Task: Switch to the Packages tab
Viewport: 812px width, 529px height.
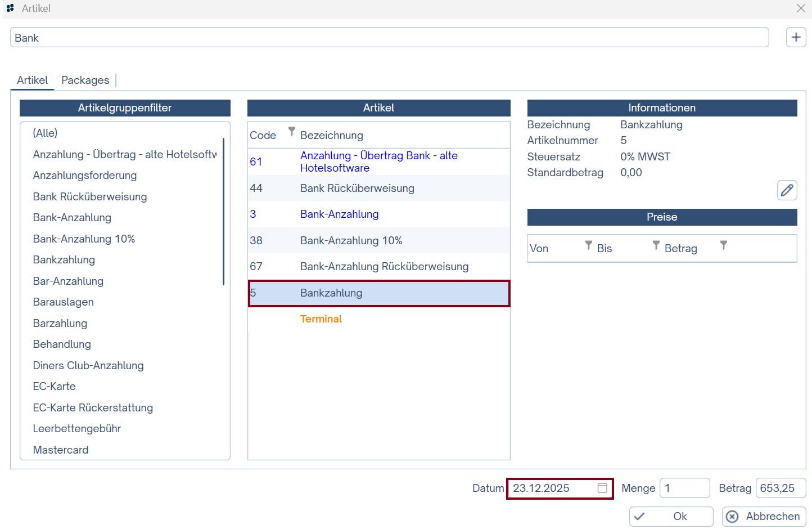Action: pos(85,80)
